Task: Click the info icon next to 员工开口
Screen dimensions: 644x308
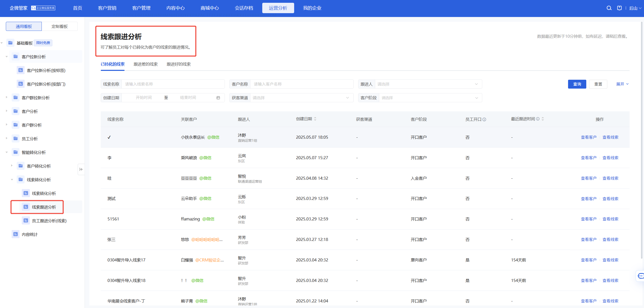Action: 484,119
